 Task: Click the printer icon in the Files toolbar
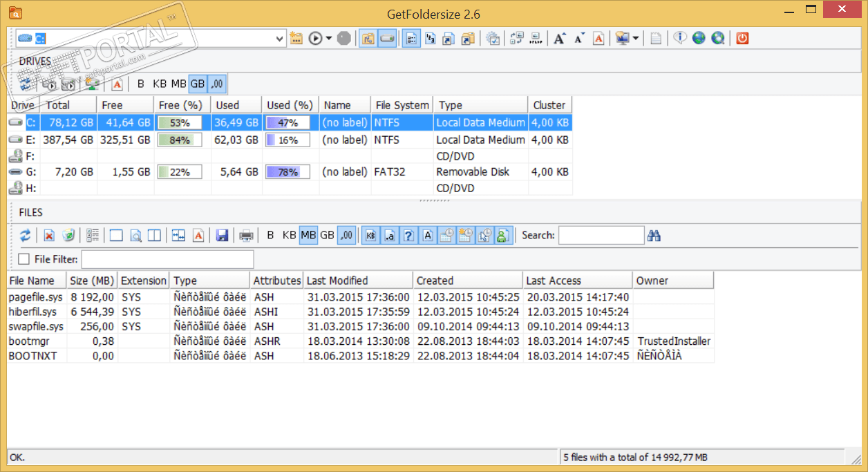(246, 236)
